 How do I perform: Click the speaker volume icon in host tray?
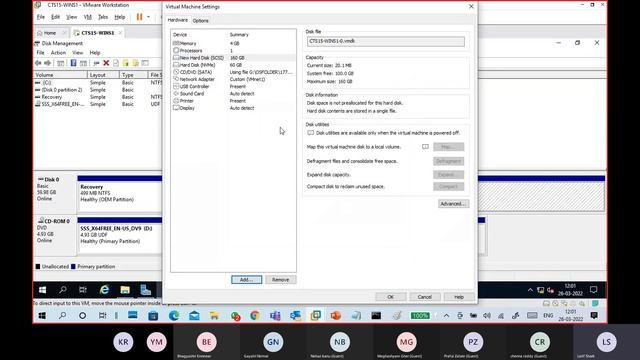pyautogui.click(x=487, y=316)
